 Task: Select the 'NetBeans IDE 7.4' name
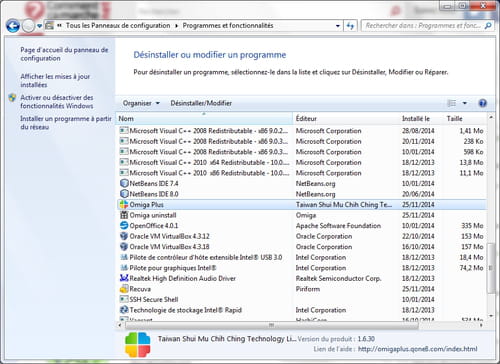[x=154, y=184]
